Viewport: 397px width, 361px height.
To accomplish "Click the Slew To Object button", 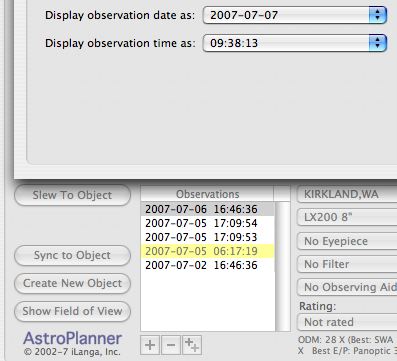I will tap(72, 195).
